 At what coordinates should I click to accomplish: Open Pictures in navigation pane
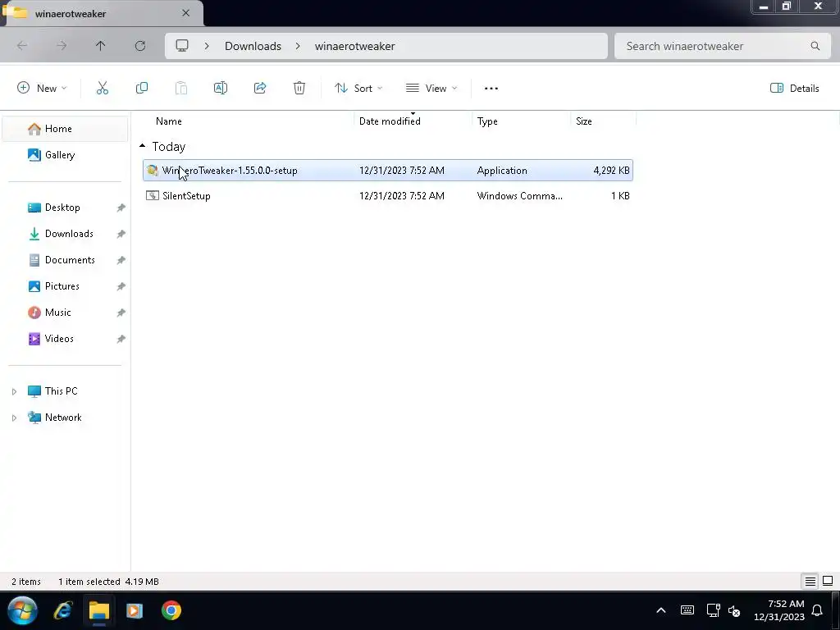click(x=62, y=286)
